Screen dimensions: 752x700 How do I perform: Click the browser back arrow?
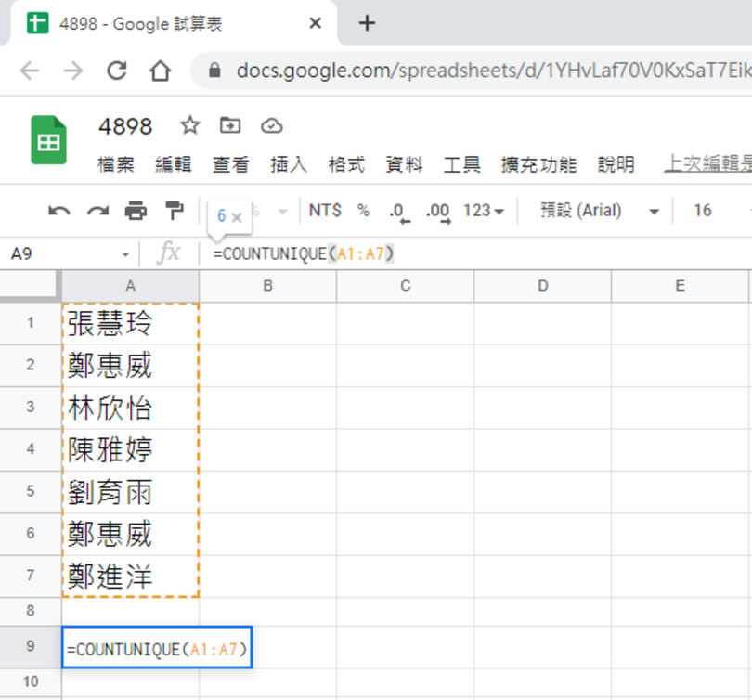pyautogui.click(x=30, y=71)
